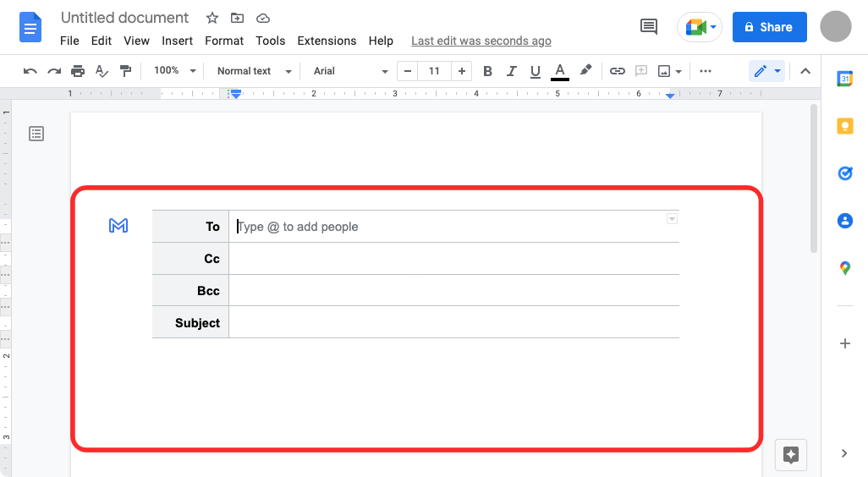Open the Extensions menu
This screenshot has width=868, height=477.
click(x=327, y=41)
